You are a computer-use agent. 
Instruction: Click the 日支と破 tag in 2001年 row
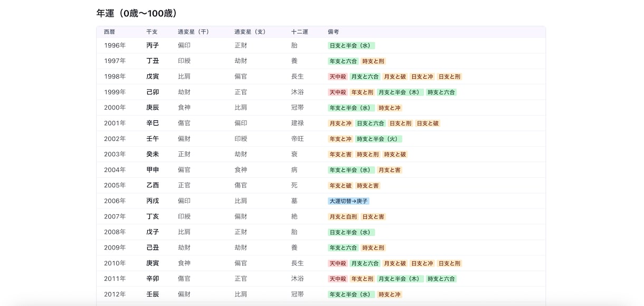[x=428, y=123]
